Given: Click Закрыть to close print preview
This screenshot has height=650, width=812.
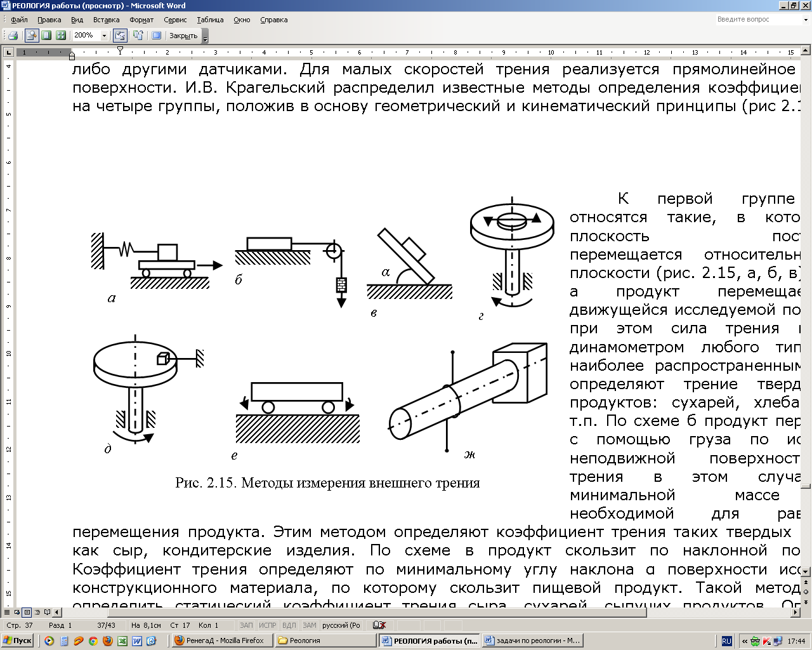Looking at the screenshot, I should [183, 36].
